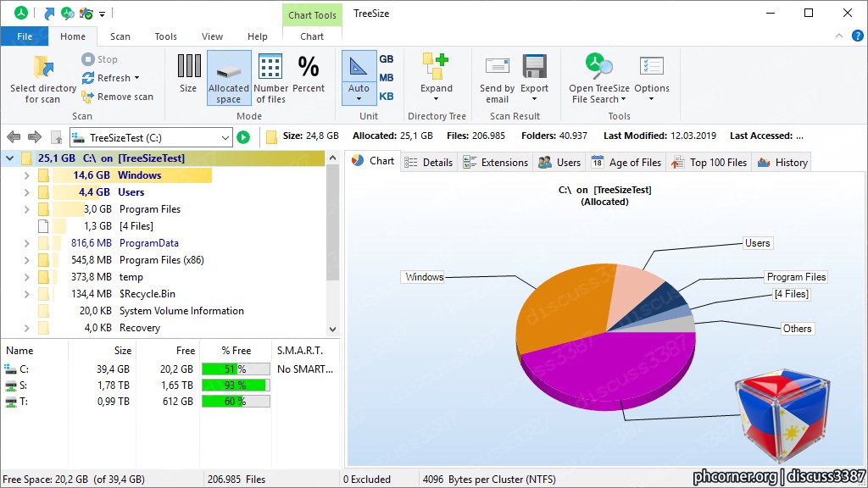Select System Volume Information item
This screenshot has height=488, width=868.
(181, 311)
